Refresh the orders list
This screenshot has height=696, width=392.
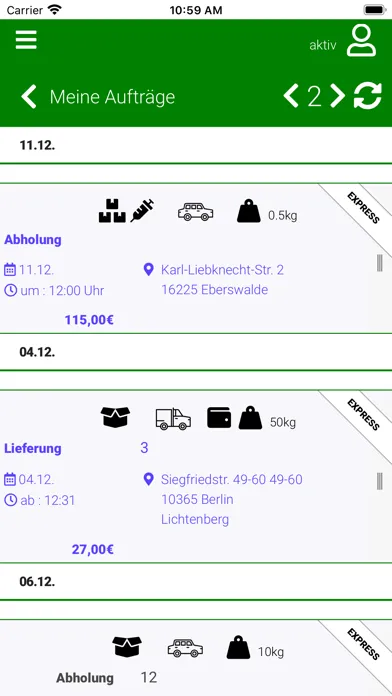368,96
